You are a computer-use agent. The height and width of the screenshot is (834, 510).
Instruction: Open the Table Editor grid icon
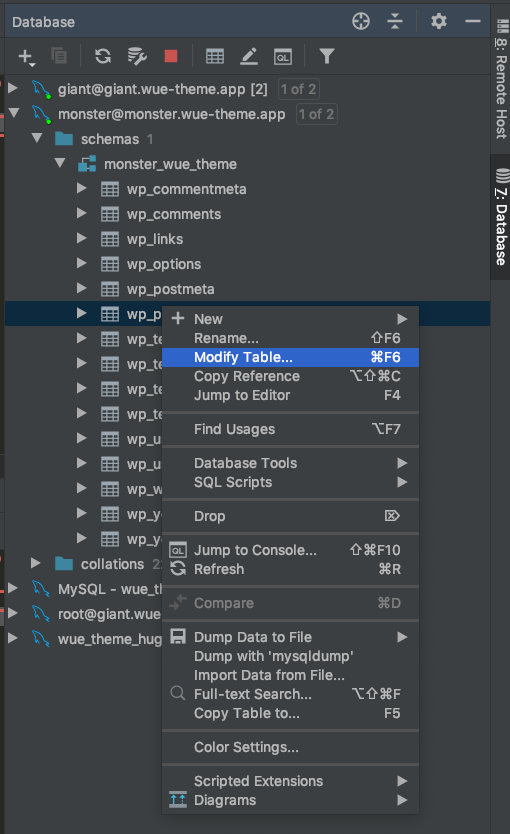215,56
